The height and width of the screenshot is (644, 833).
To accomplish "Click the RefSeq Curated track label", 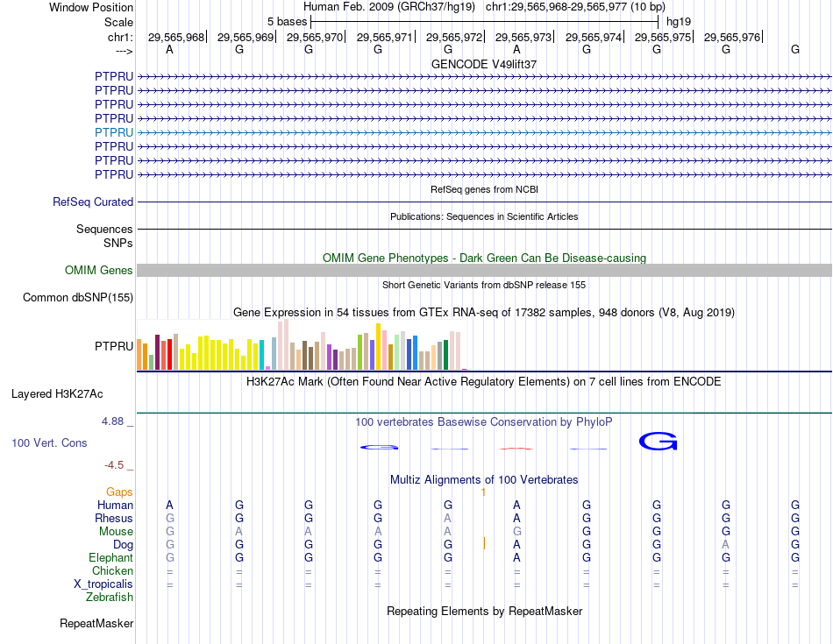I will [93, 202].
